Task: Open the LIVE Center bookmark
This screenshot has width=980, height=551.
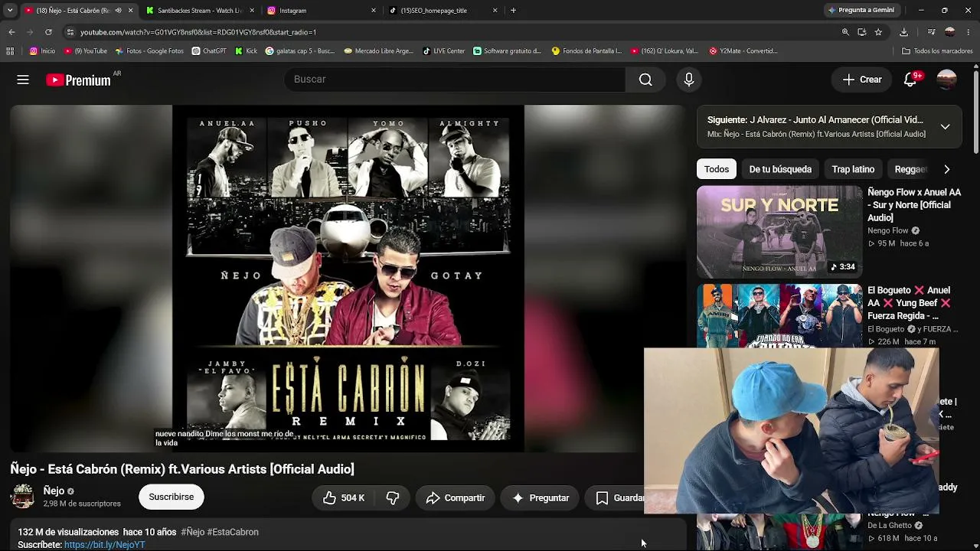Action: pyautogui.click(x=443, y=51)
